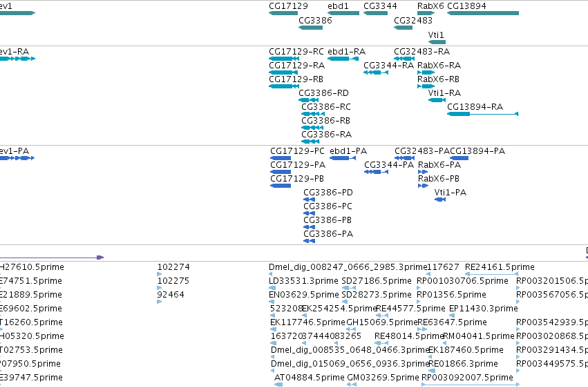Click protein label CG3386-PA
This screenshot has width=588, height=388.
(328, 234)
